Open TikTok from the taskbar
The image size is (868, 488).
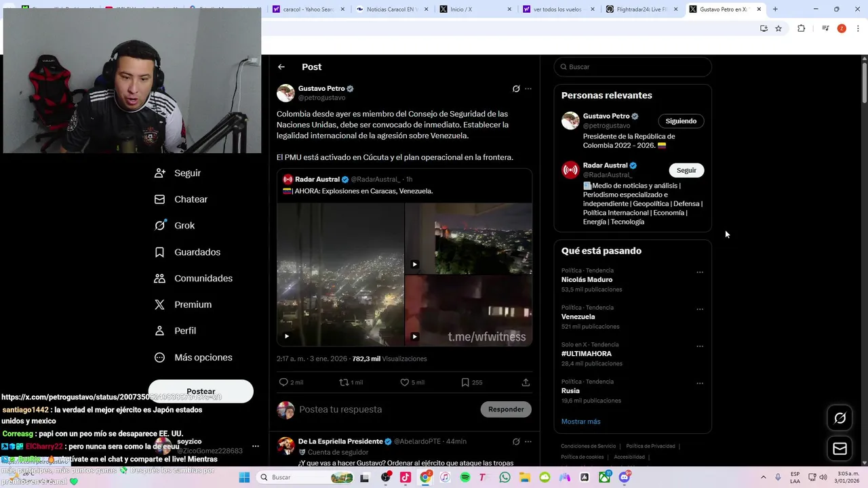[x=405, y=477]
